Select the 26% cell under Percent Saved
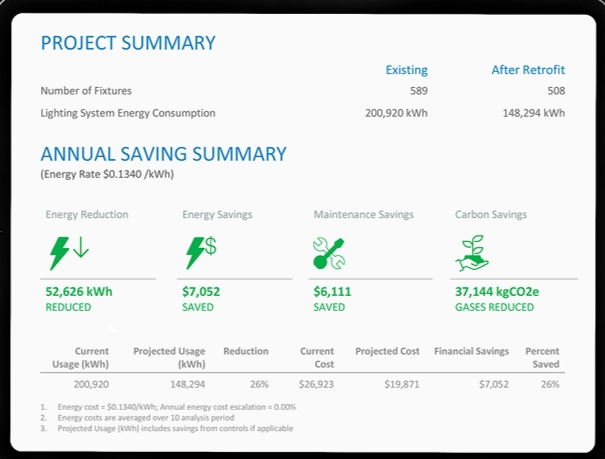The width and height of the screenshot is (605, 459). 550,385
